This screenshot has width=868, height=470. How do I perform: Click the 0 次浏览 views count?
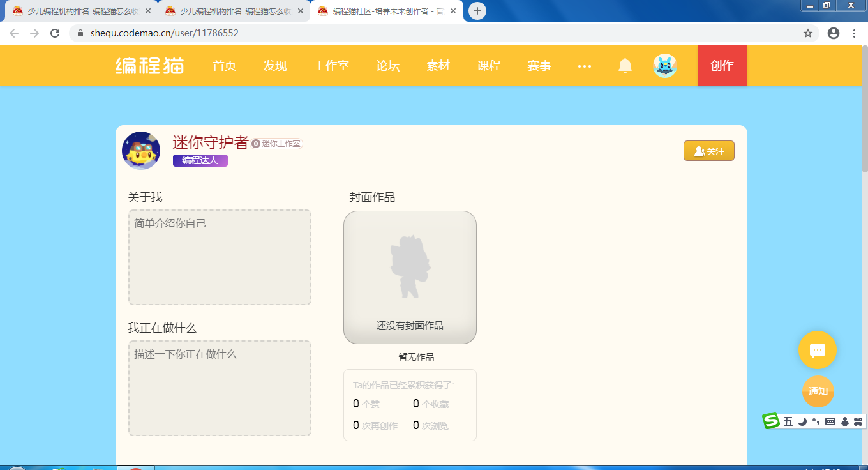(x=431, y=425)
